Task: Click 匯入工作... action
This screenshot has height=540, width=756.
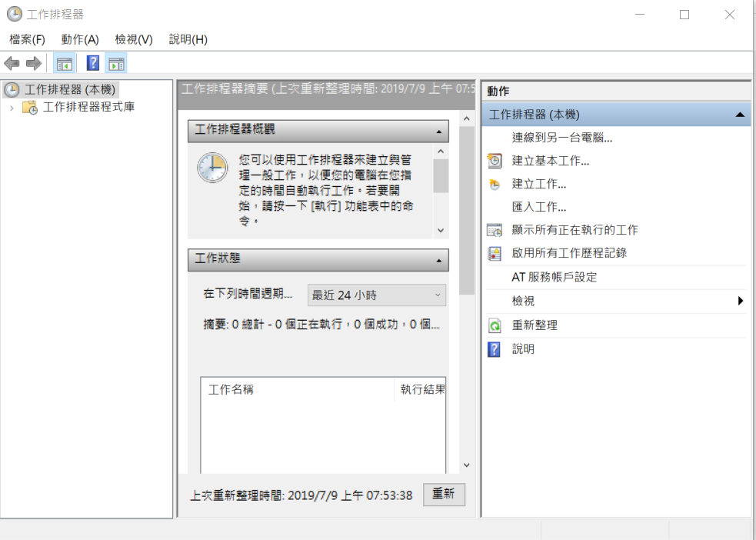Action: point(539,207)
